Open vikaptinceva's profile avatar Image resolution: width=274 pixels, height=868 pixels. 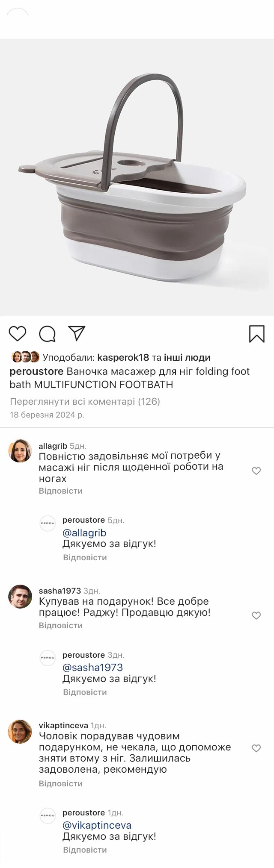(x=20, y=731)
